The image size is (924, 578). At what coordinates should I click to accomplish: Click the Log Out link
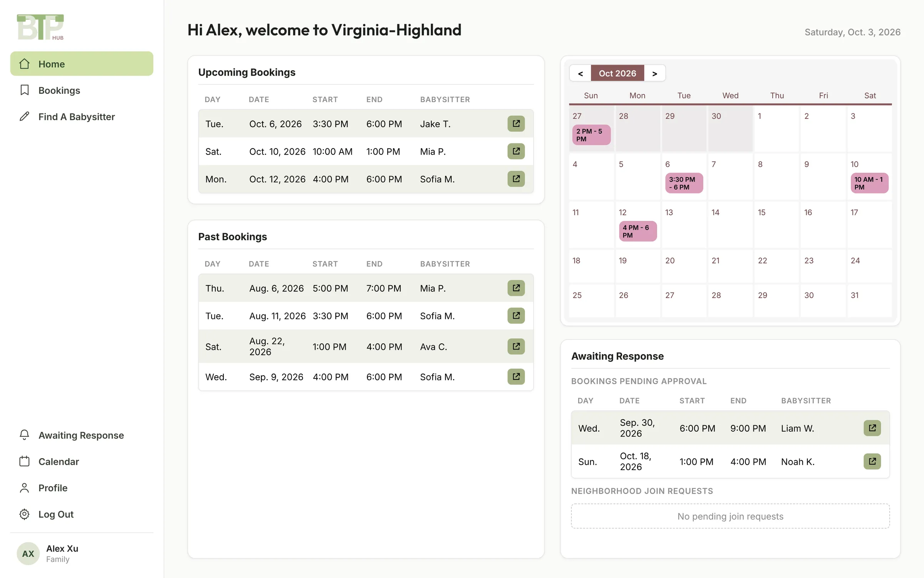click(82, 514)
